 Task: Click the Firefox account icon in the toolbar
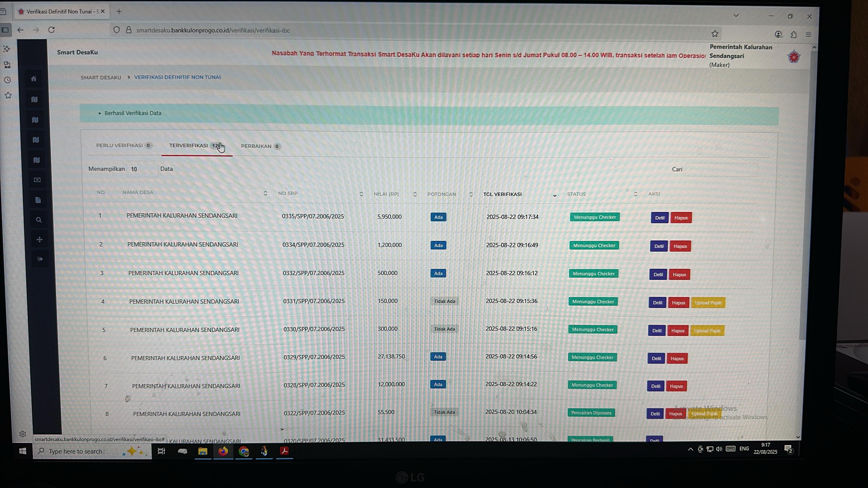(778, 34)
